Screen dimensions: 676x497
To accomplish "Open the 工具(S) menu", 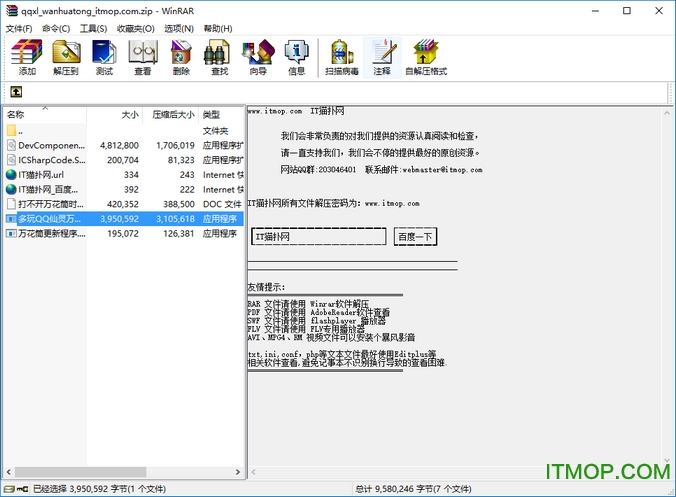I will point(94,28).
